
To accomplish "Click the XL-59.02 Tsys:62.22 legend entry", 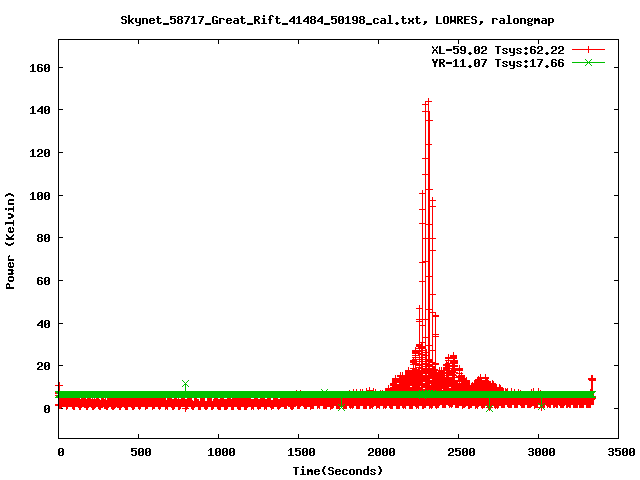I will coord(498,50).
